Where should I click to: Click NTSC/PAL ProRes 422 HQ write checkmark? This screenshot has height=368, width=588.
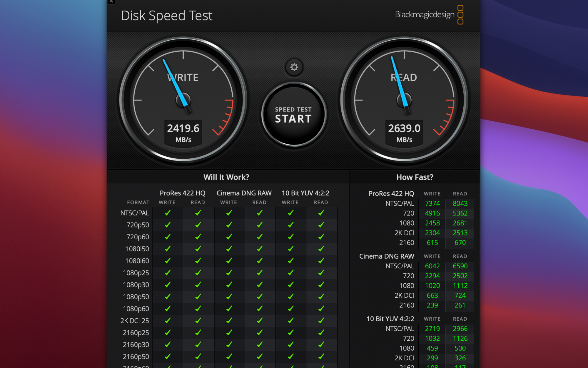click(168, 213)
